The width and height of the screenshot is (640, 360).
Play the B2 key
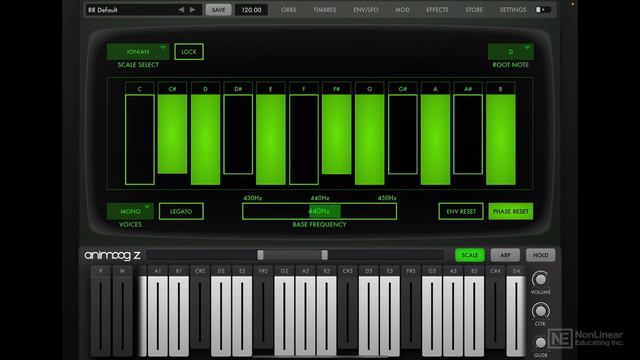point(327,315)
